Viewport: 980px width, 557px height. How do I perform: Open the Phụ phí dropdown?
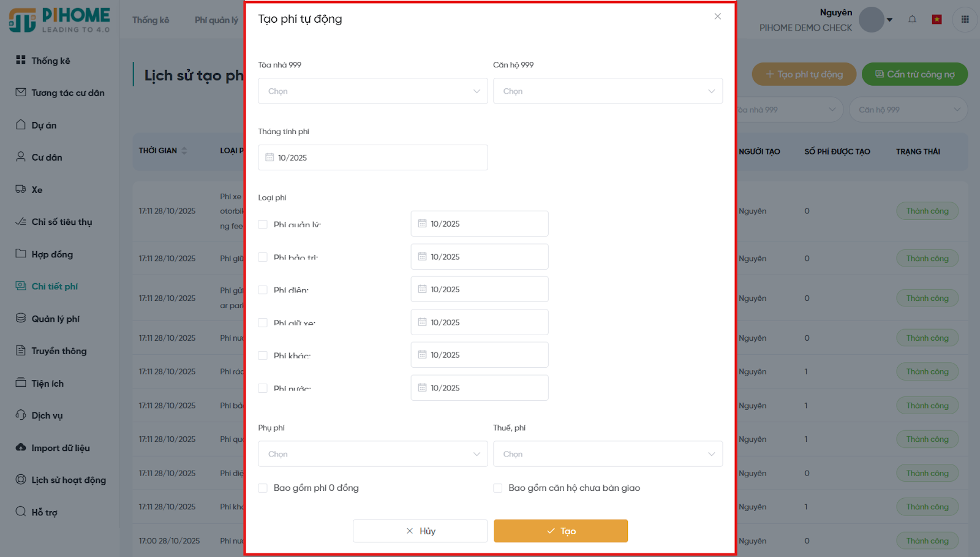(372, 454)
